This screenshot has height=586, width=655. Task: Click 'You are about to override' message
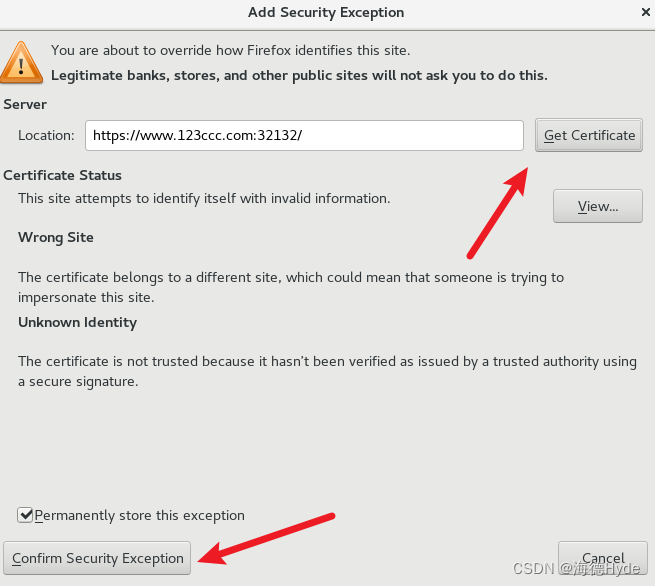pos(231,51)
